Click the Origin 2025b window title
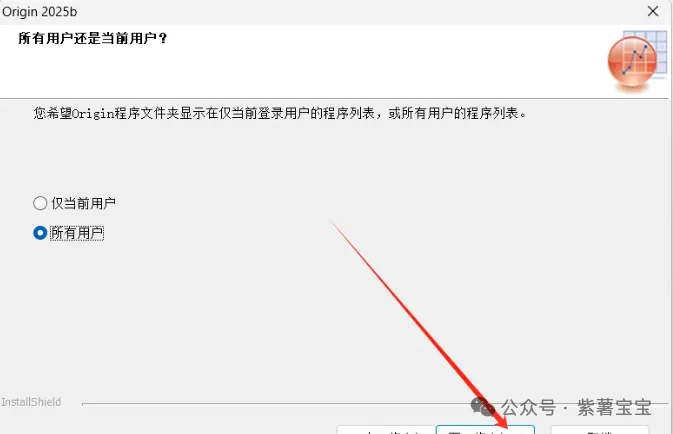This screenshot has width=673, height=434. pyautogui.click(x=39, y=12)
